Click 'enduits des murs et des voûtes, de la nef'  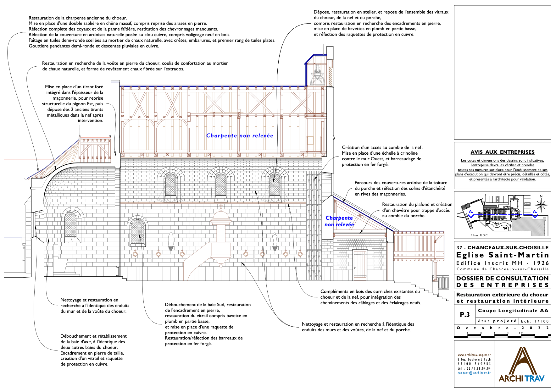tap(356, 330)
